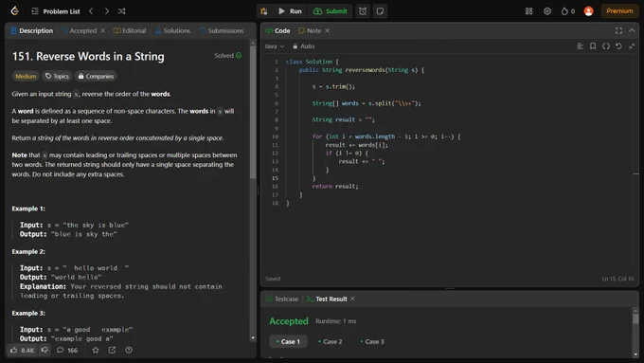The width and height of the screenshot is (644, 363).
Task: Switch to the Description tab
Action: [x=32, y=31]
